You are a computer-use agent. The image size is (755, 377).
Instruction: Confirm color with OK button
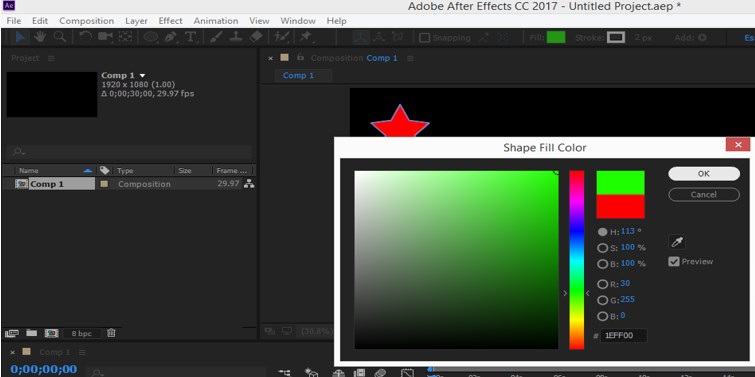click(x=703, y=174)
